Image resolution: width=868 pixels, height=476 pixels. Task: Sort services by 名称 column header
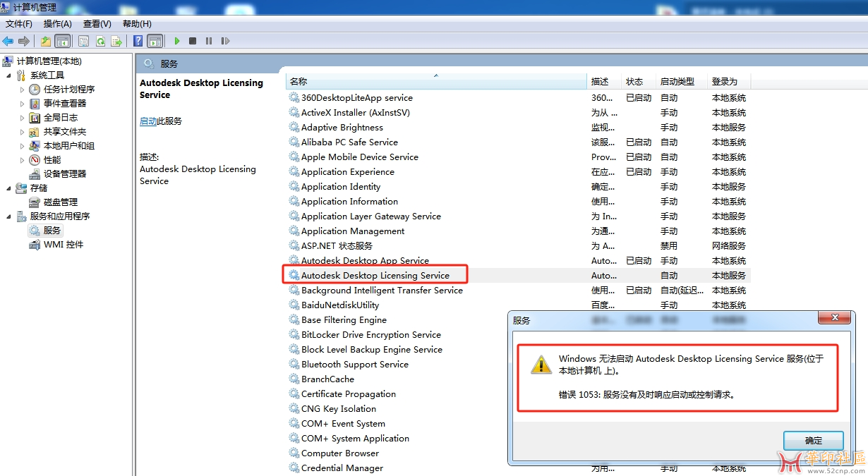tap(436, 81)
